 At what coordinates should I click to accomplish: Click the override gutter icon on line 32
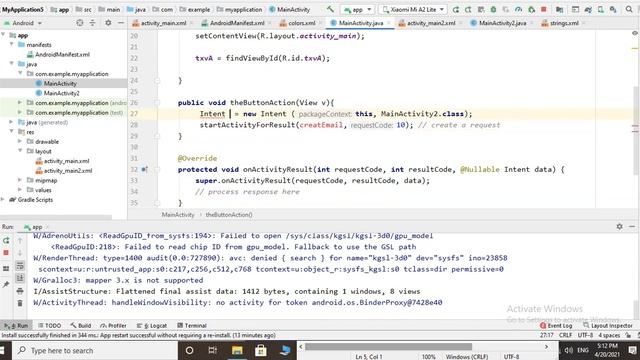[x=144, y=169]
